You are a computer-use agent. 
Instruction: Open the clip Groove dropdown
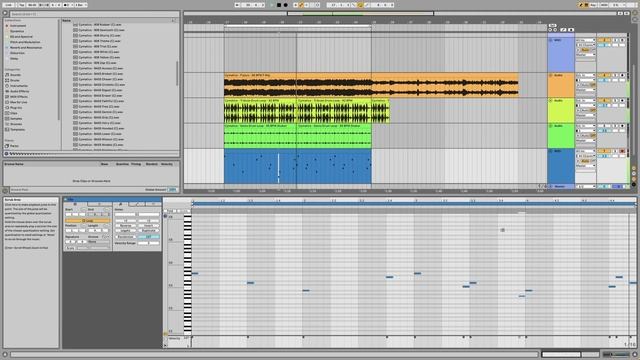coord(98,242)
